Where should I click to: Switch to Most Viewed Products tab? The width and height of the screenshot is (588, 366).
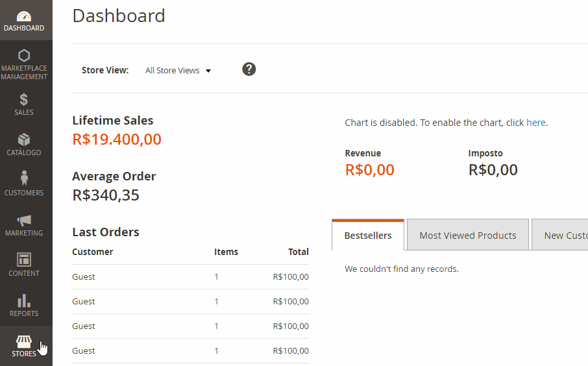(x=468, y=235)
